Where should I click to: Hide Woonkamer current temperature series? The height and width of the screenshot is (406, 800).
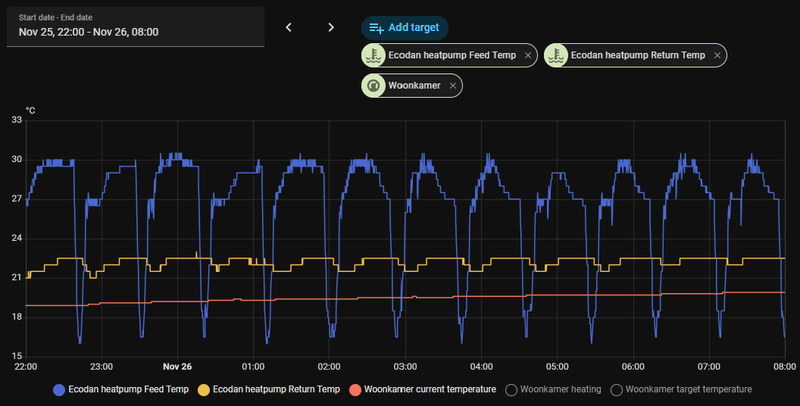pyautogui.click(x=422, y=390)
